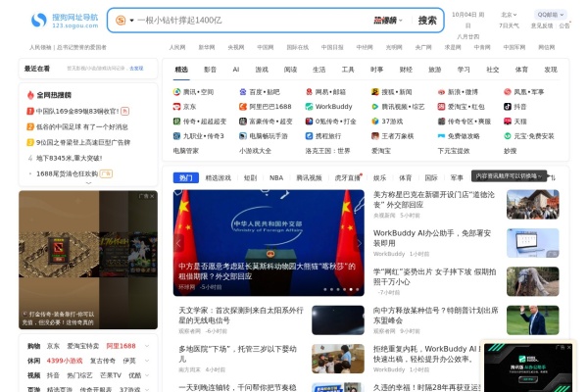This screenshot has height=392, width=588.
Task: Click the 京东 shopping icon
Action: [176, 107]
